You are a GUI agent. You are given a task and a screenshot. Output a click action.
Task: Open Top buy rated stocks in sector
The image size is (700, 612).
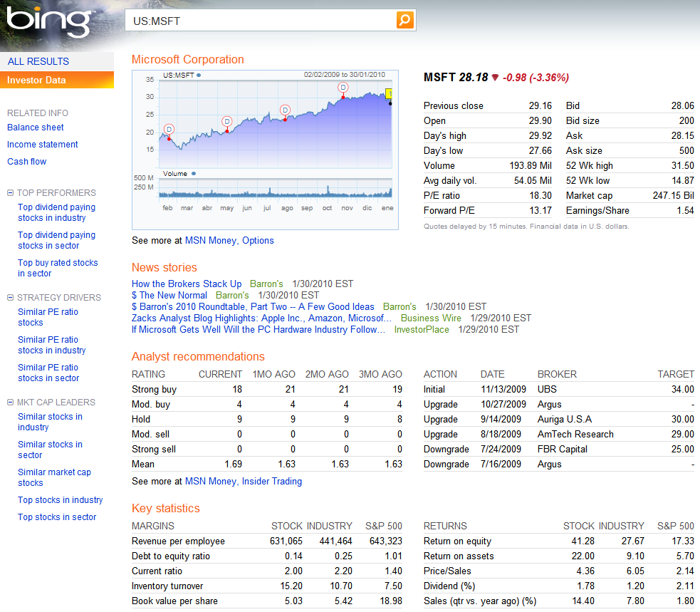tap(58, 268)
